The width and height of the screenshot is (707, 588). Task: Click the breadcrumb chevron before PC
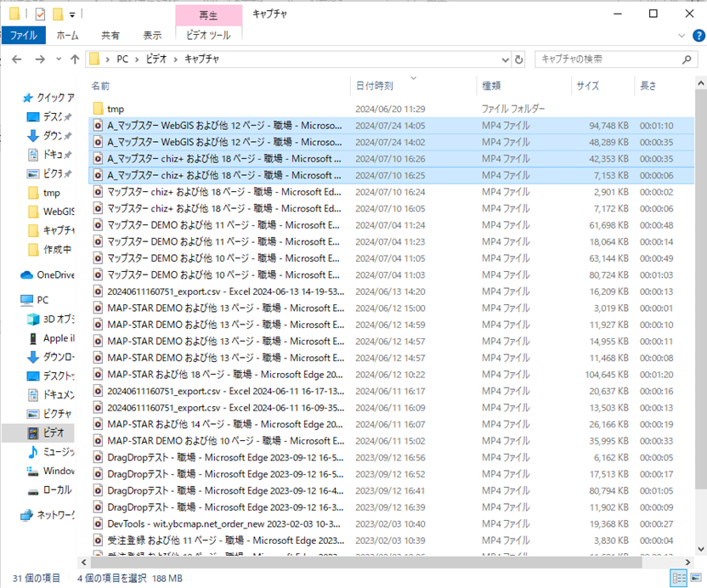coord(108,59)
